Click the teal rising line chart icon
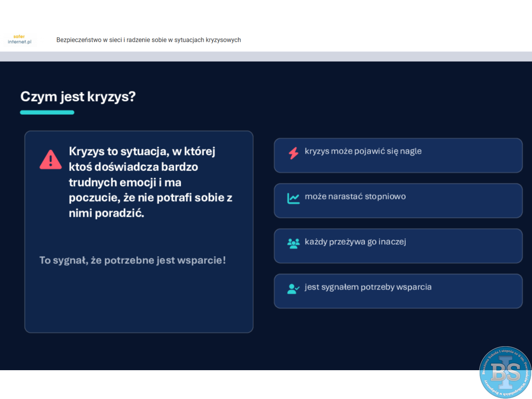The image size is (532, 399). point(293,198)
